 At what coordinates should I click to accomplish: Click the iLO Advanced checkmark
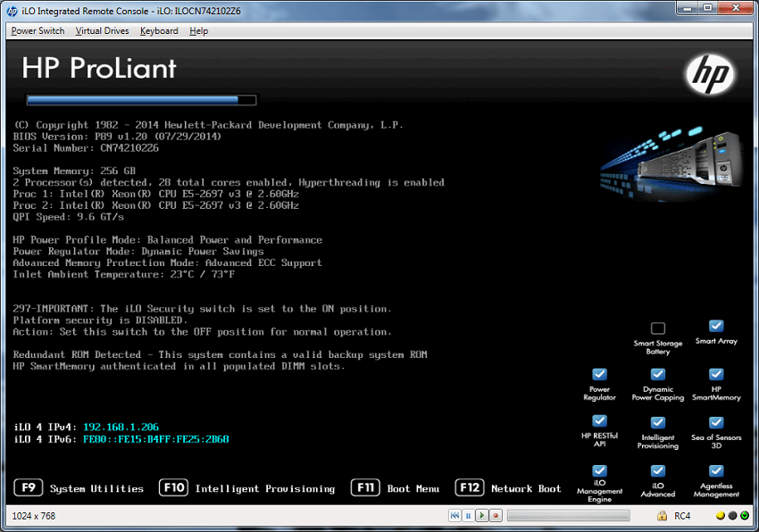(x=658, y=470)
